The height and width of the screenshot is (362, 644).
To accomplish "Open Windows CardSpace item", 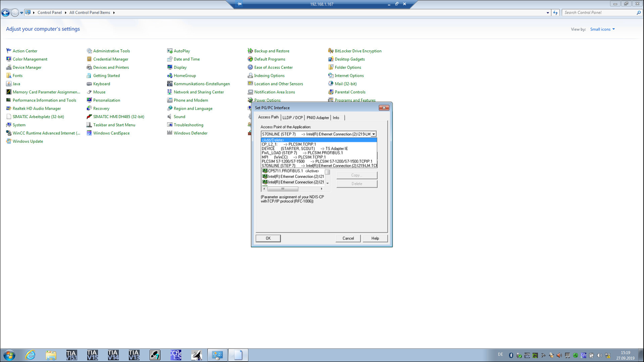I will click(x=108, y=133).
